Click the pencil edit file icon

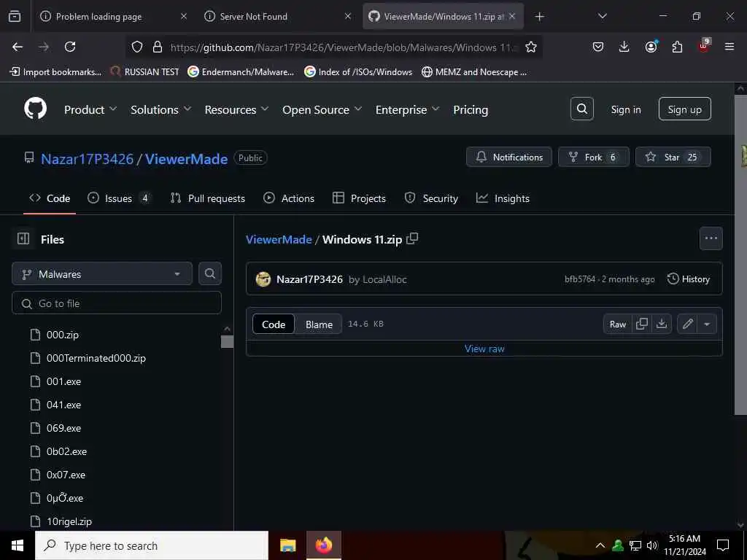pos(687,324)
